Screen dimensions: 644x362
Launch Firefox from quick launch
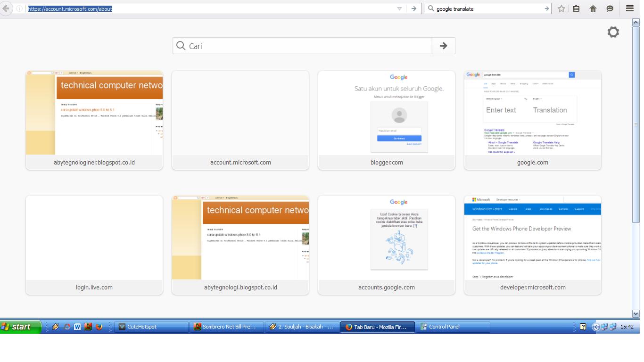pos(99,327)
